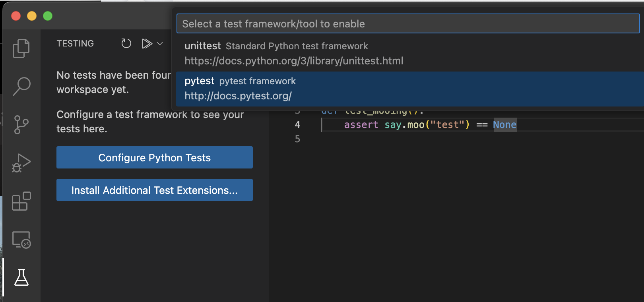Open the Extensions view
The width and height of the screenshot is (644, 302).
pyautogui.click(x=21, y=201)
